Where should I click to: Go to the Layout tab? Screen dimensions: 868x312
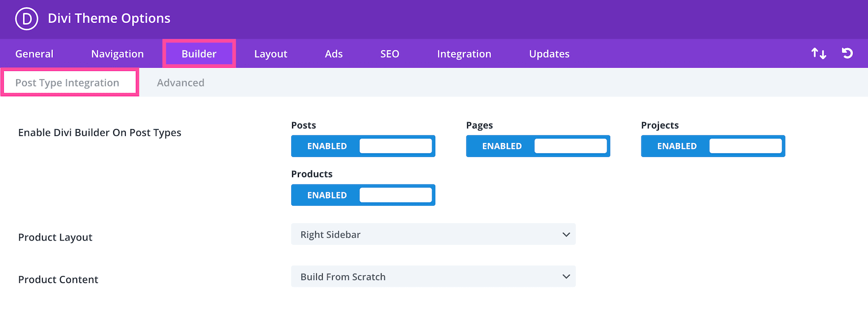point(271,54)
